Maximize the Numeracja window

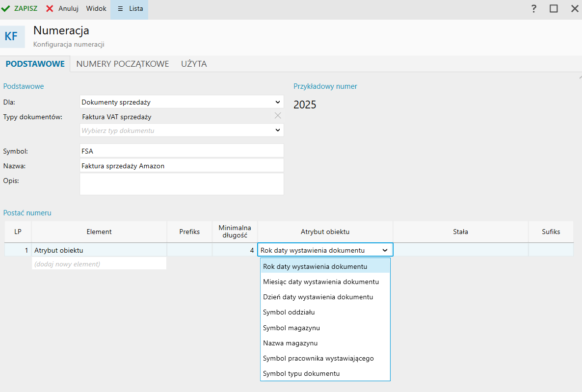click(x=554, y=9)
